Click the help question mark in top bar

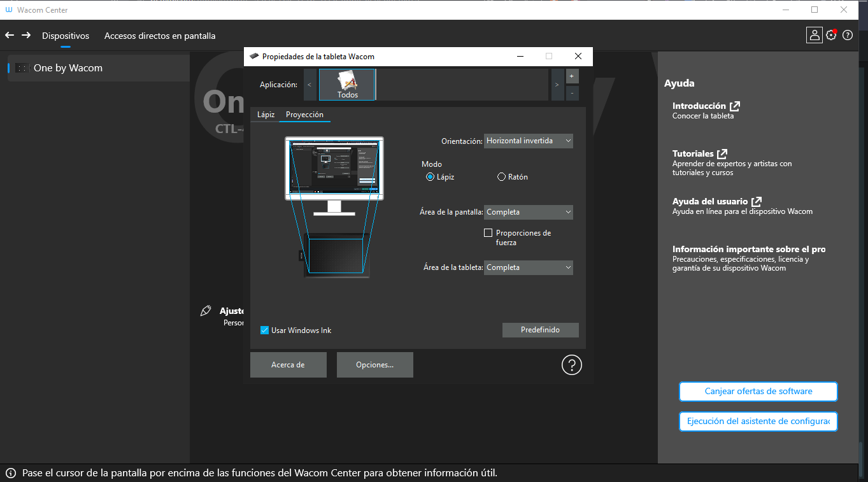click(x=848, y=36)
